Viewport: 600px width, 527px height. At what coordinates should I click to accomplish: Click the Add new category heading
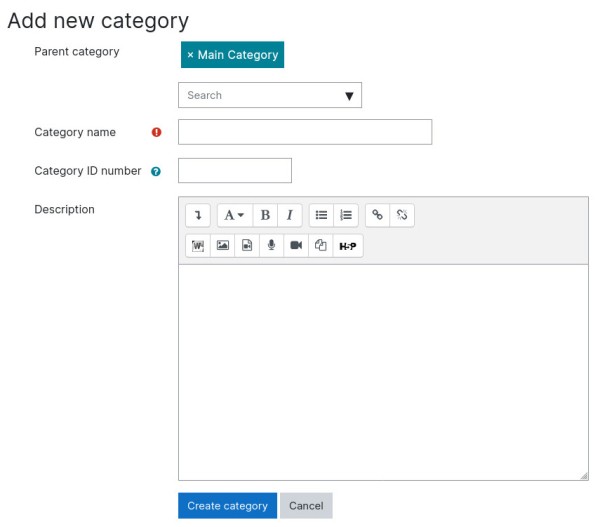point(98,21)
